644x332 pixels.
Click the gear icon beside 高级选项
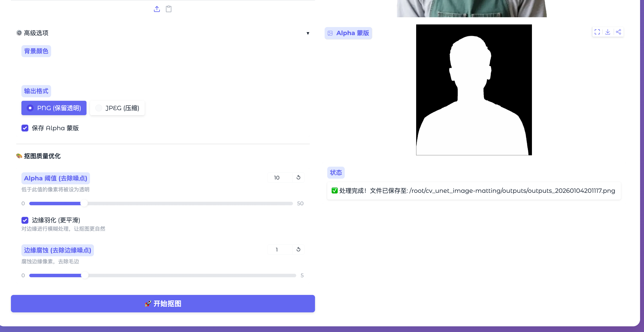click(x=19, y=33)
